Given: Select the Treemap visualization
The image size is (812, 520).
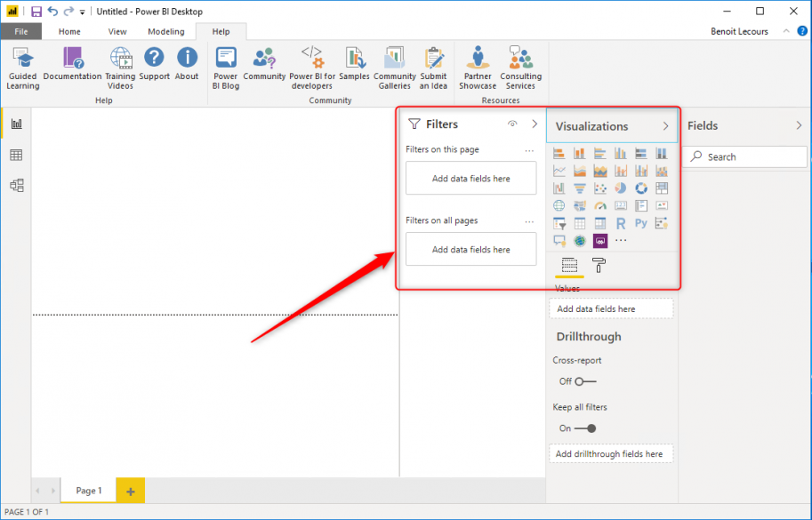Looking at the screenshot, I should point(663,188).
